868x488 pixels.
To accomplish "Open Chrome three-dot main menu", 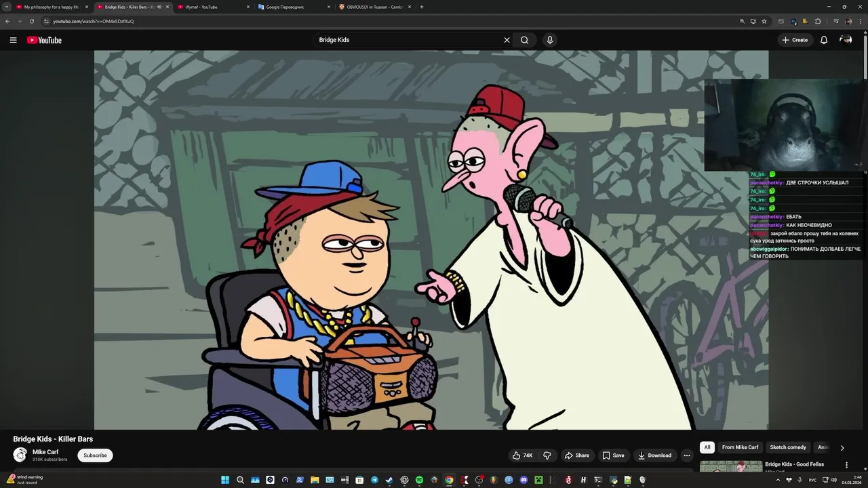I will pos(859,21).
